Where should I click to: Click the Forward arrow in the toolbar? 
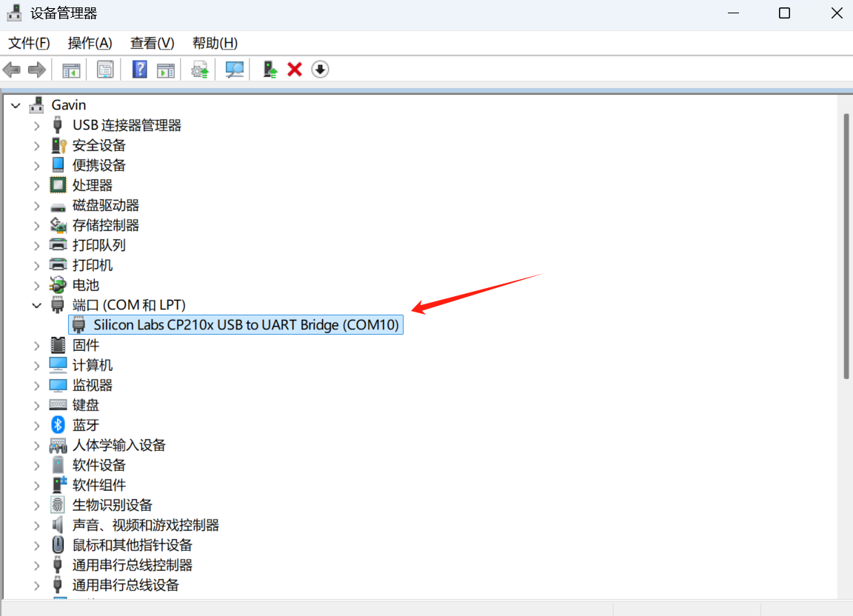[x=36, y=70]
